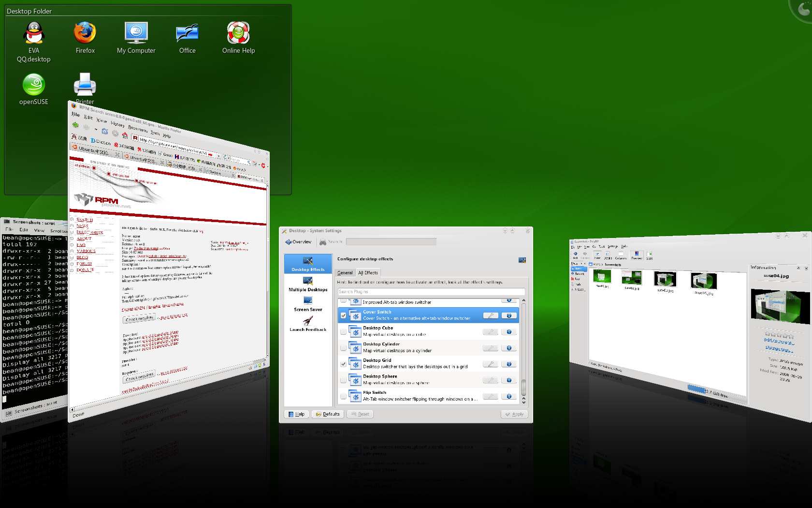Select suse03.jpg thumbnail in Dolphin

tap(665, 282)
